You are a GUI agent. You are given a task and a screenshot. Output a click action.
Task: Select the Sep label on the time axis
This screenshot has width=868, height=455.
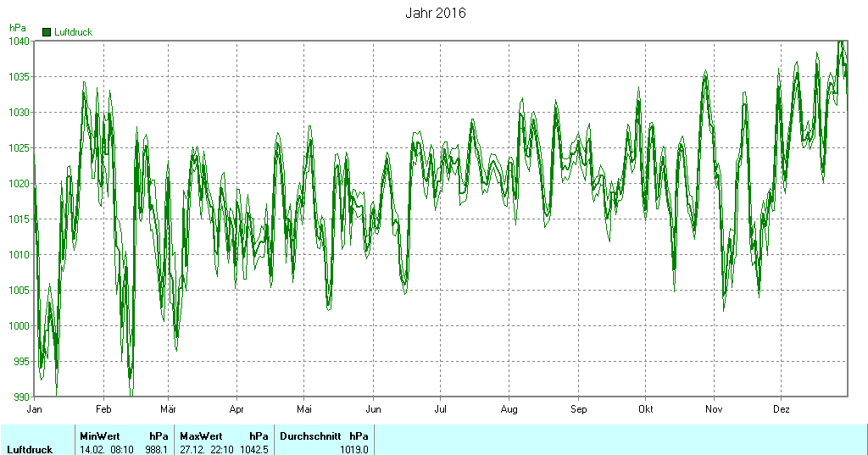(x=579, y=409)
